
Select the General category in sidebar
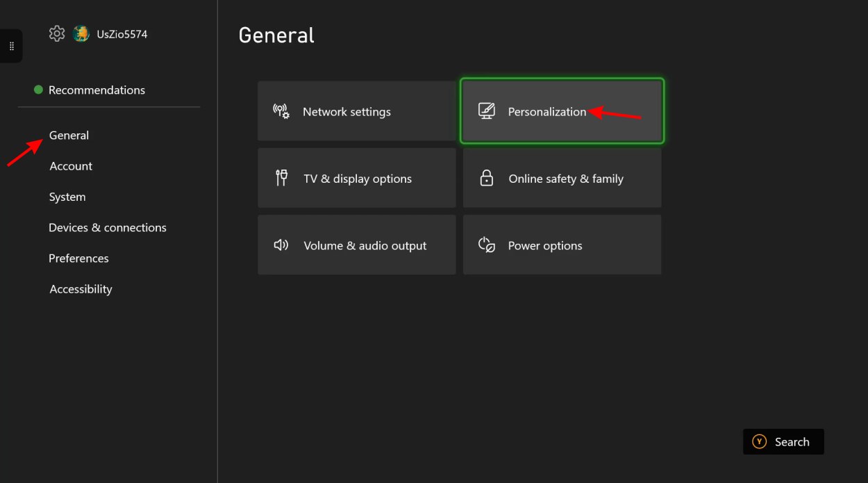(69, 136)
